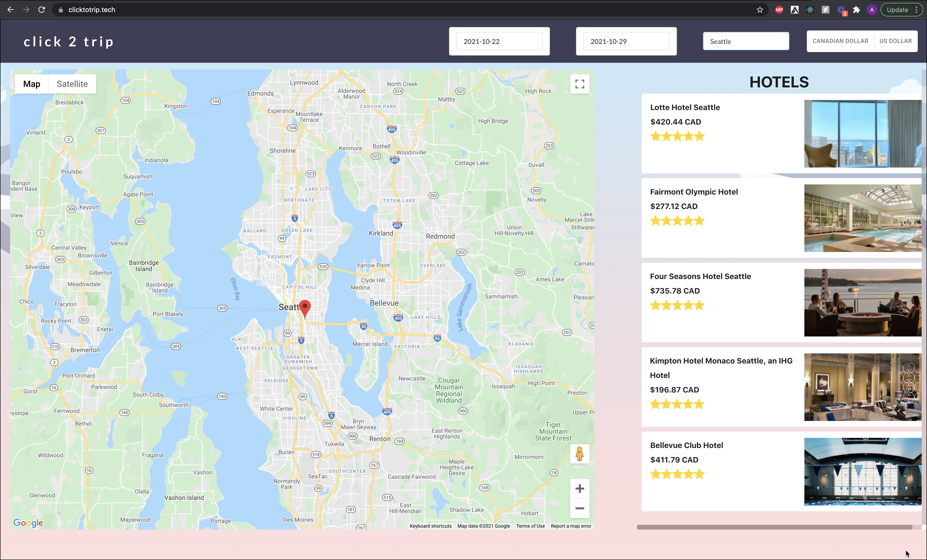
Task: Click Report a map error link
Action: coord(571,526)
